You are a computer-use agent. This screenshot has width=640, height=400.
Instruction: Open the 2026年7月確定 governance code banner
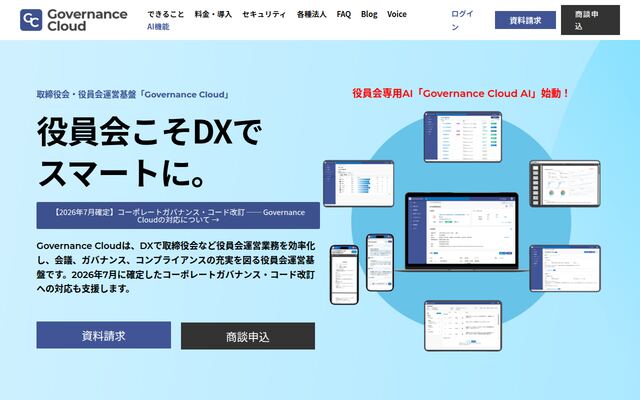(178, 216)
